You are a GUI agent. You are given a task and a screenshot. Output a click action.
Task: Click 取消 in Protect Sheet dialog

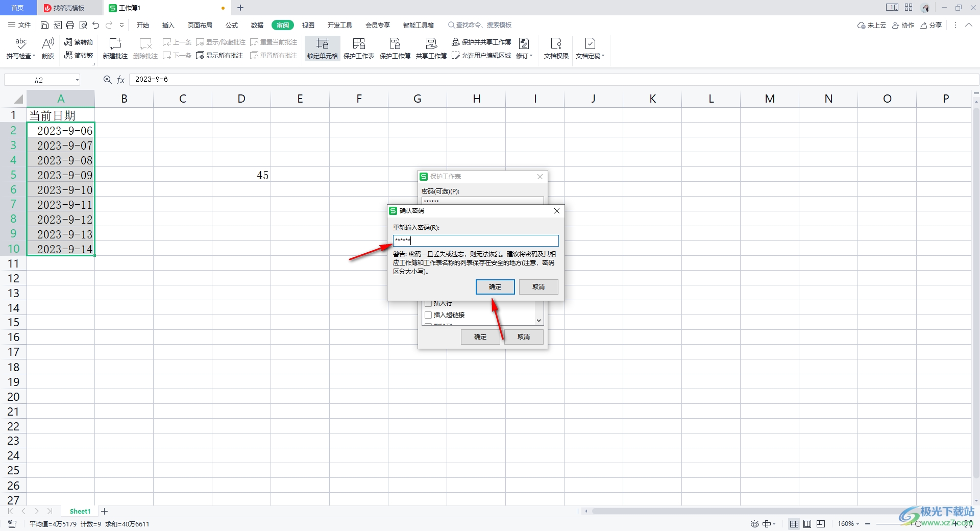[524, 337]
